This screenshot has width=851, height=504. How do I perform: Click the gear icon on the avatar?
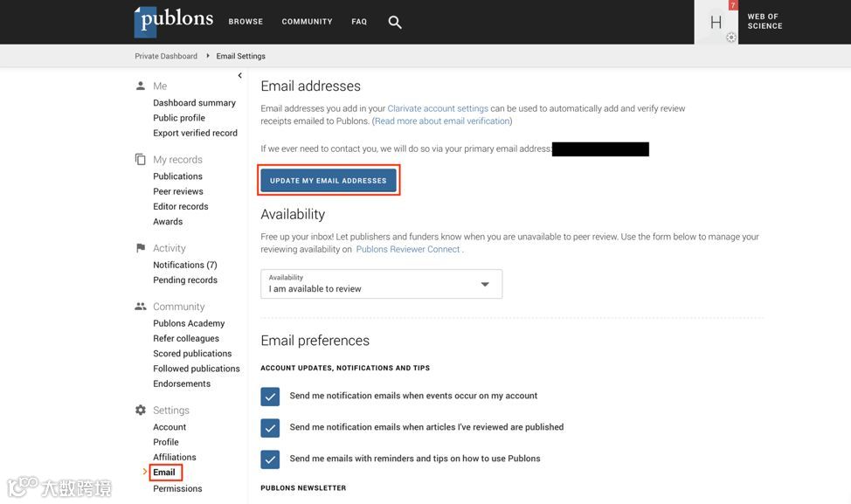click(731, 38)
